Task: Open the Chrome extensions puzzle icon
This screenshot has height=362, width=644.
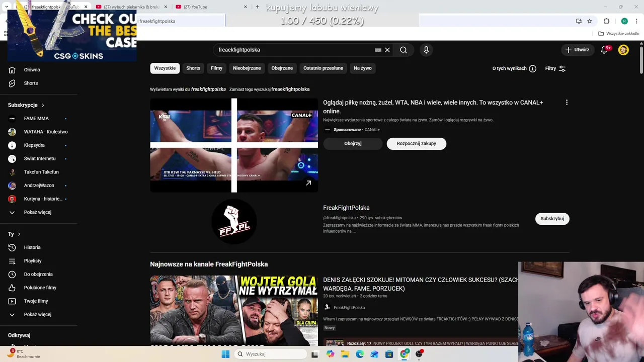Action: click(x=606, y=21)
